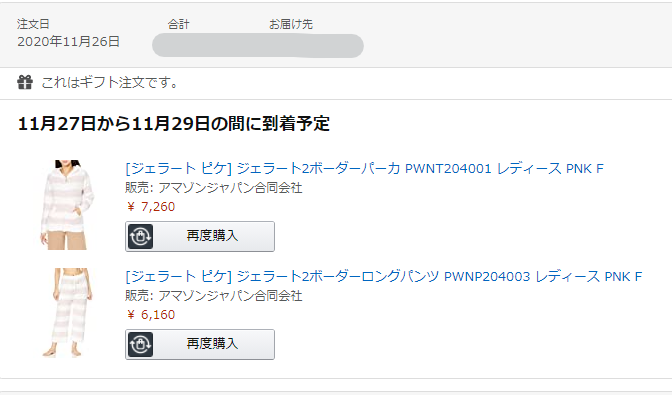Open the ジェラート2ボーダーロングパンツ PWNP204003 product link

(x=384, y=276)
